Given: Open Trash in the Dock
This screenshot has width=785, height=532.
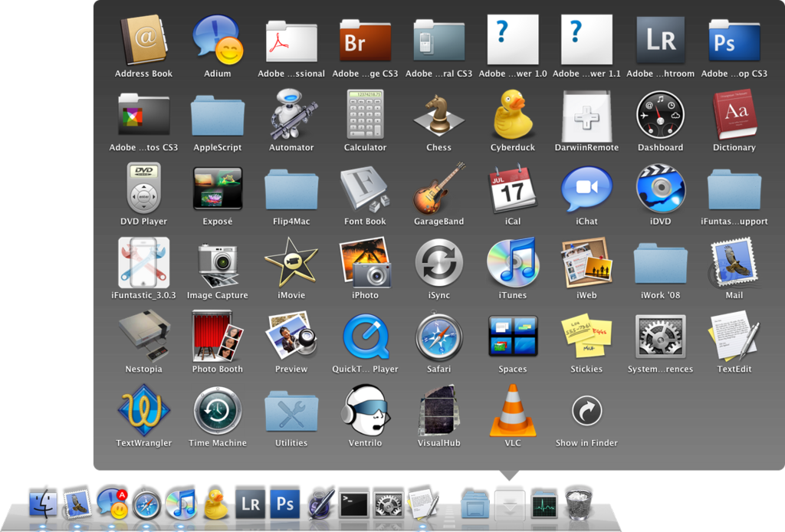Looking at the screenshot, I should pyautogui.click(x=578, y=502).
